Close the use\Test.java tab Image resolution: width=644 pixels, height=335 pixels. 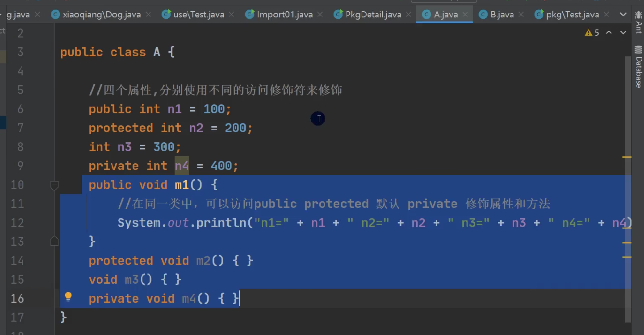point(232,14)
